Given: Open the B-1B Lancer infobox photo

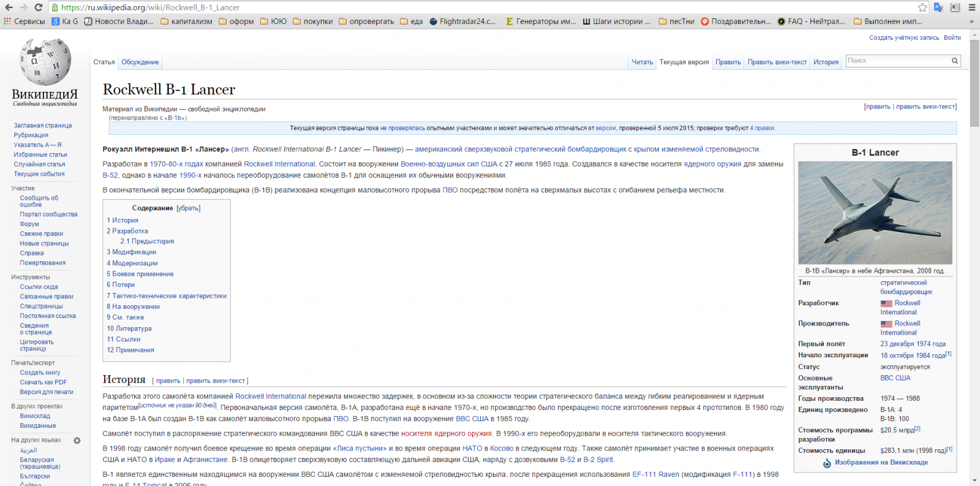Looking at the screenshot, I should [x=875, y=212].
